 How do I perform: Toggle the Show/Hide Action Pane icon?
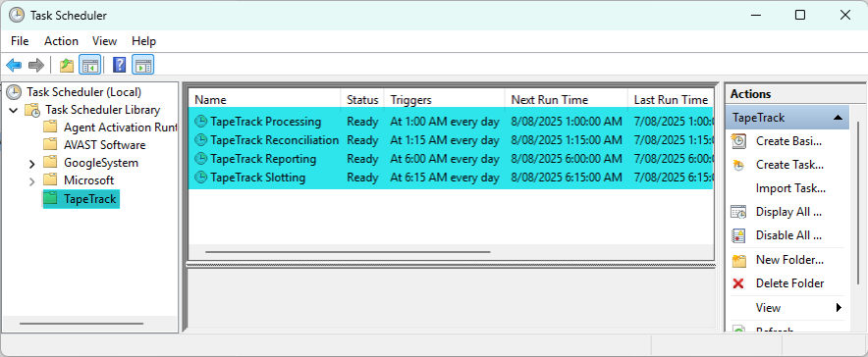[143, 65]
